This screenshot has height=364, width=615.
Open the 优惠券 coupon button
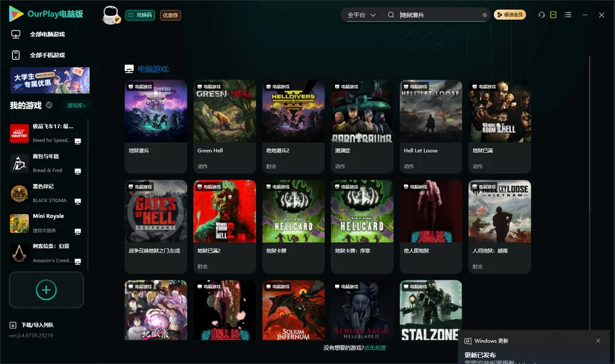pos(170,15)
